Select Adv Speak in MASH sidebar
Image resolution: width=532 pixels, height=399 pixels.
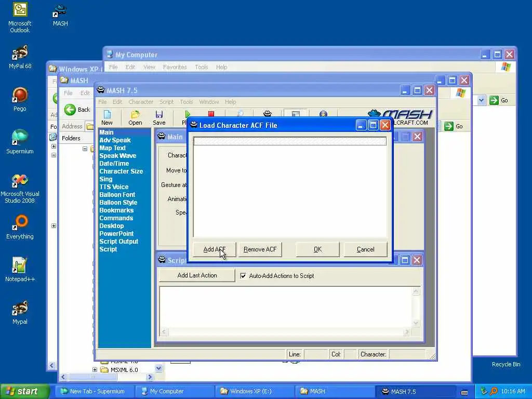115,140
